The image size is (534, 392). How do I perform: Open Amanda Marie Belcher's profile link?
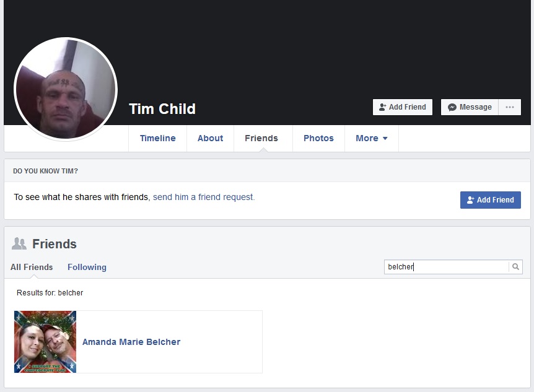click(x=131, y=342)
